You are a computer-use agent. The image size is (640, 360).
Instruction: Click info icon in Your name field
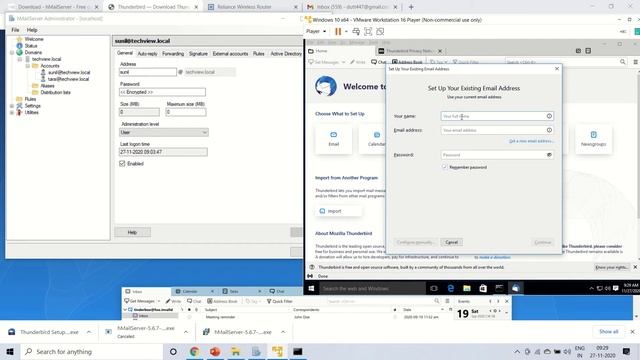(549, 116)
